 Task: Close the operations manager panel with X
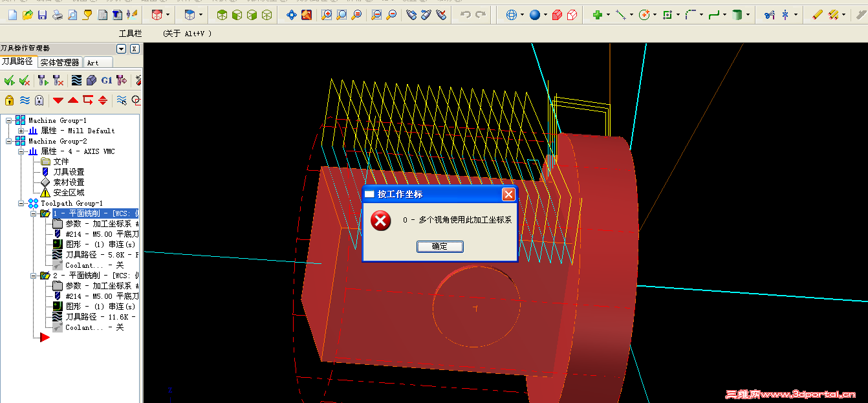(x=135, y=49)
